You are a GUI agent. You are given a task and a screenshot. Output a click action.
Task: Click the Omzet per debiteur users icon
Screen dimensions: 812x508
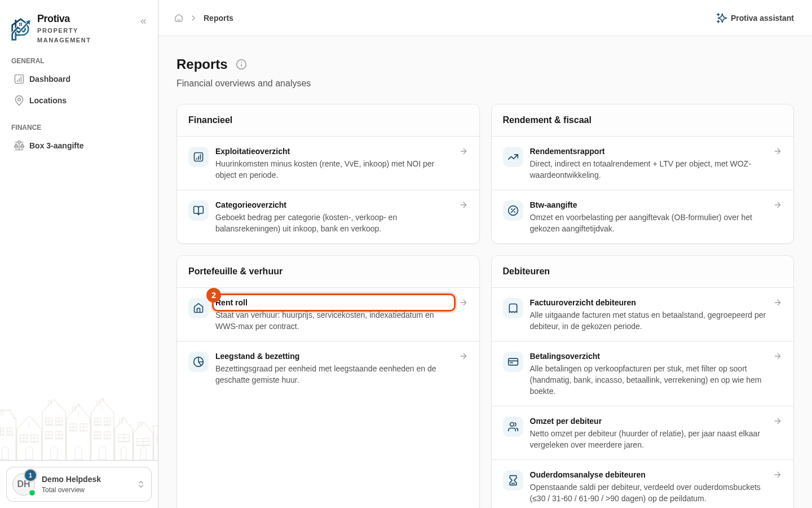[x=513, y=427]
